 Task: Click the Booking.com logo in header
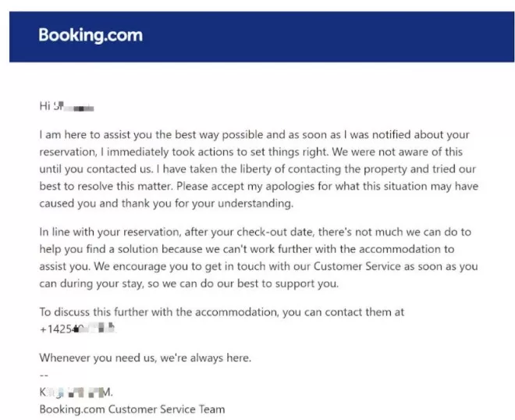[91, 35]
